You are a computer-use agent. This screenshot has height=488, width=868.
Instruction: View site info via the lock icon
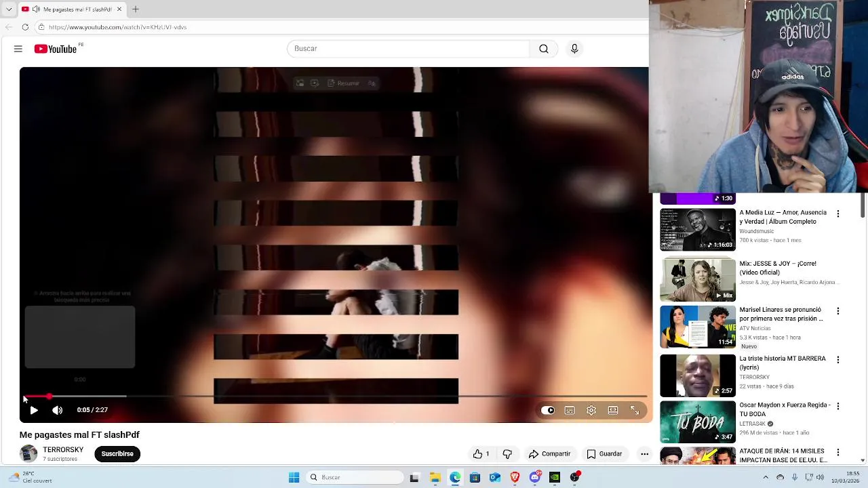[41, 27]
